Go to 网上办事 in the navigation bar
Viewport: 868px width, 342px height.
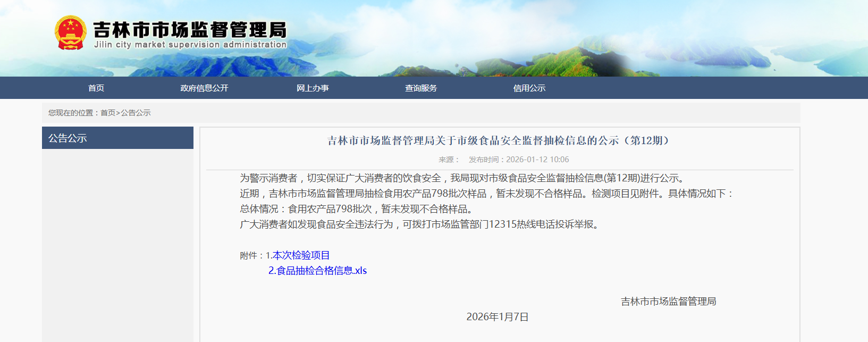coord(313,88)
